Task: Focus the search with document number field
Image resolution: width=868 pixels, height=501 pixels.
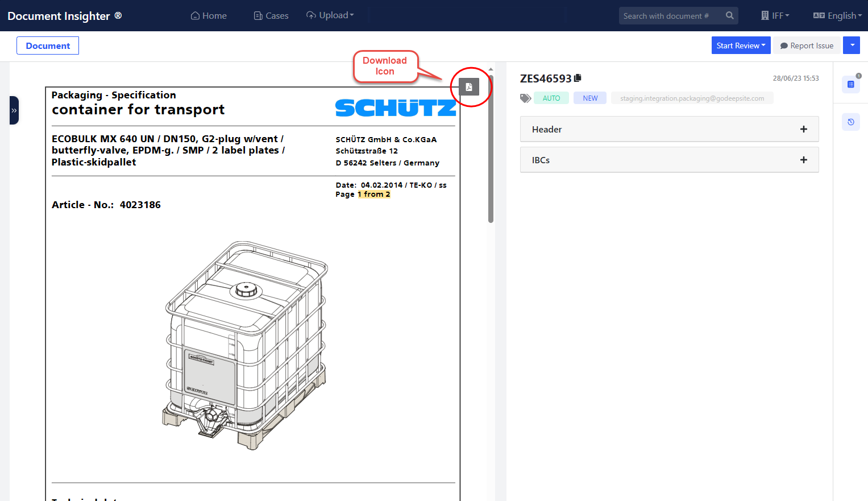Action: 671,16
